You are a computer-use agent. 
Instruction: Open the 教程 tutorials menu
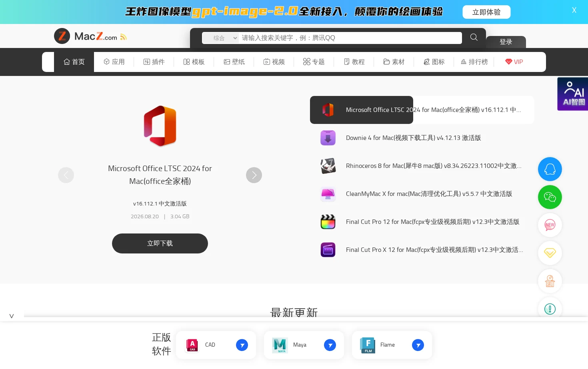click(354, 62)
